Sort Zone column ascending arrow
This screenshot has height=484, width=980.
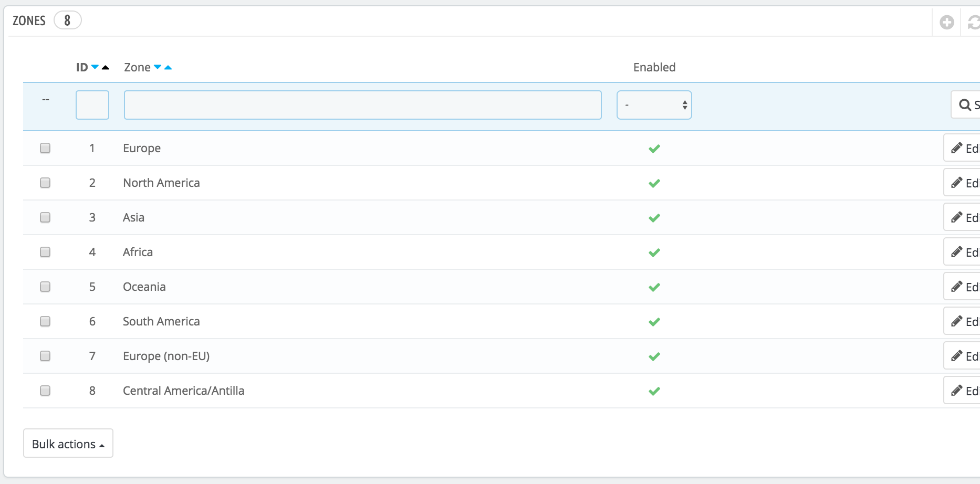pyautogui.click(x=168, y=67)
